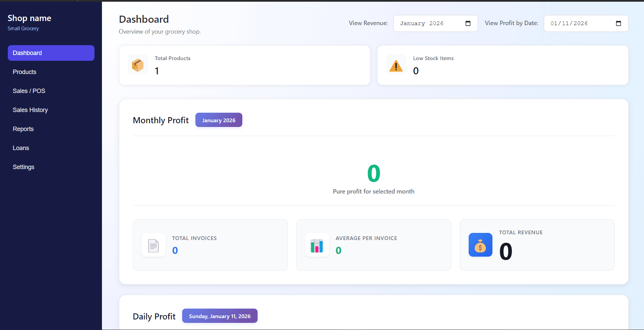The height and width of the screenshot is (330, 644).
Task: Click the Total Revenue money bag icon
Action: tap(480, 245)
